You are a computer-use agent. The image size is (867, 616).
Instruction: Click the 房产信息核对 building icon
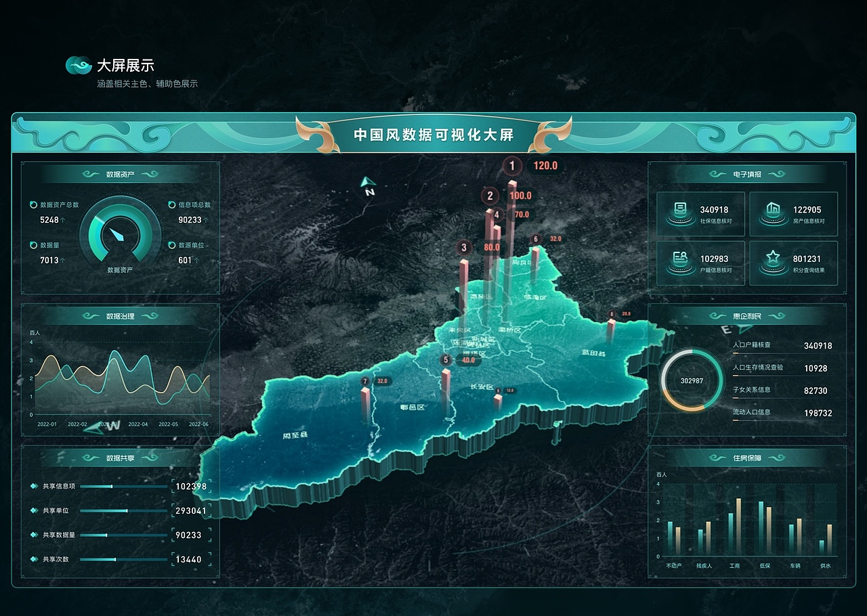pos(772,213)
